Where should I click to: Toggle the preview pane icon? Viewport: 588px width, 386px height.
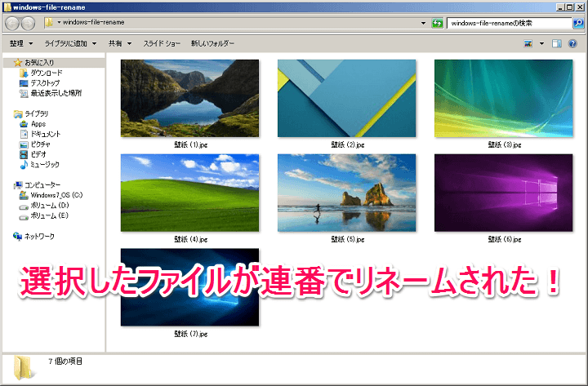(x=556, y=43)
